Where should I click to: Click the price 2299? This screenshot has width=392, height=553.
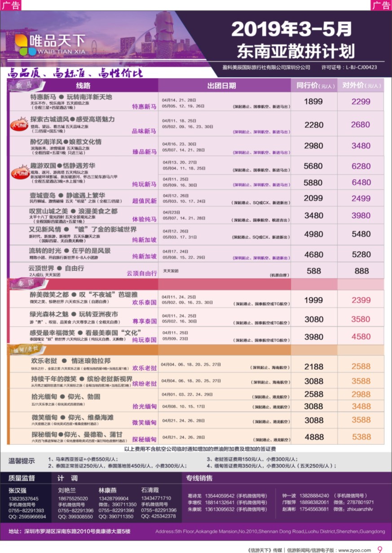point(361,102)
